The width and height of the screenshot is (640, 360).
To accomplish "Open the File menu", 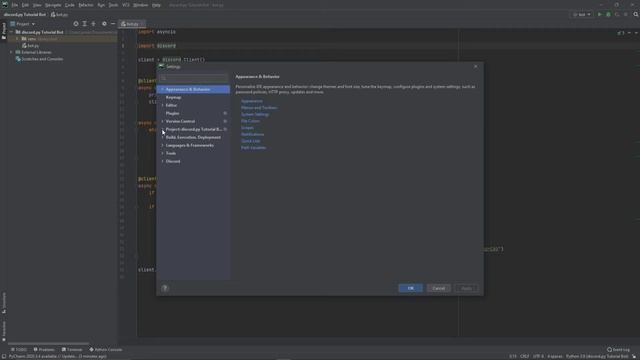I will coord(15,5).
